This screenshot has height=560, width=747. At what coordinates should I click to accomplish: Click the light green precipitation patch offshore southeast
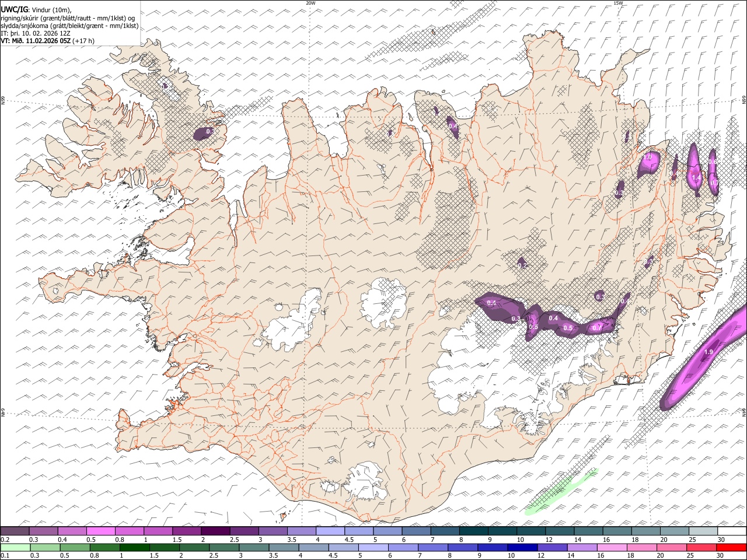[x=561, y=491]
